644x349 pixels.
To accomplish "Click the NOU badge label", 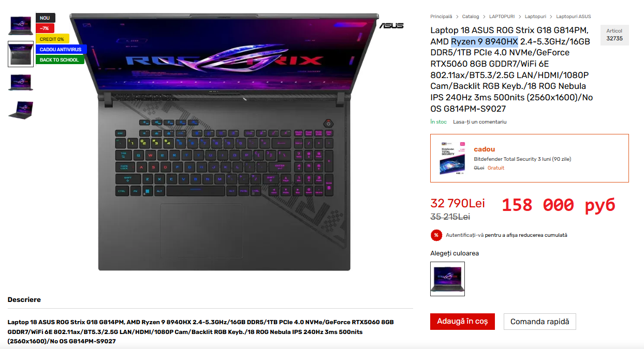I will click(x=45, y=18).
